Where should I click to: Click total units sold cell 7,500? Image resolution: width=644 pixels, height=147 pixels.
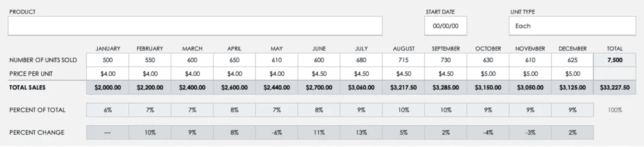(x=615, y=60)
